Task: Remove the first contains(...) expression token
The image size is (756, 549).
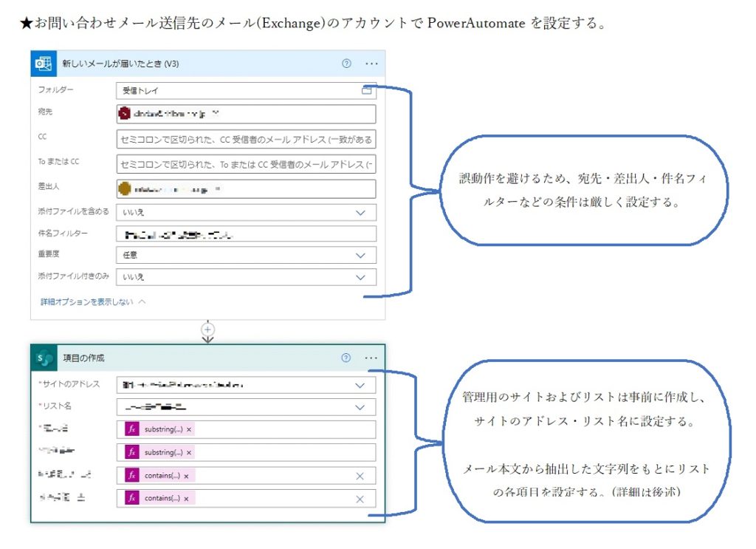Action: 186,476
